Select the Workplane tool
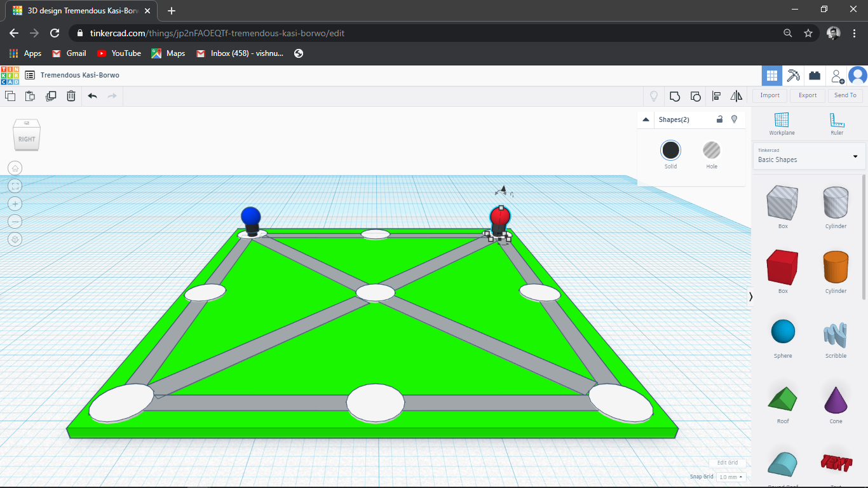868x488 pixels. pyautogui.click(x=782, y=123)
